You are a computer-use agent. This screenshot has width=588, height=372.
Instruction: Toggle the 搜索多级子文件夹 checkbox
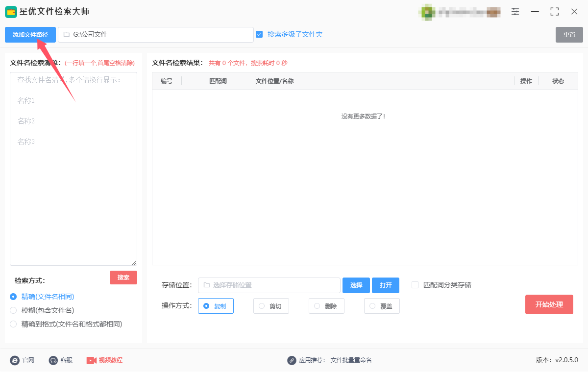[259, 34]
